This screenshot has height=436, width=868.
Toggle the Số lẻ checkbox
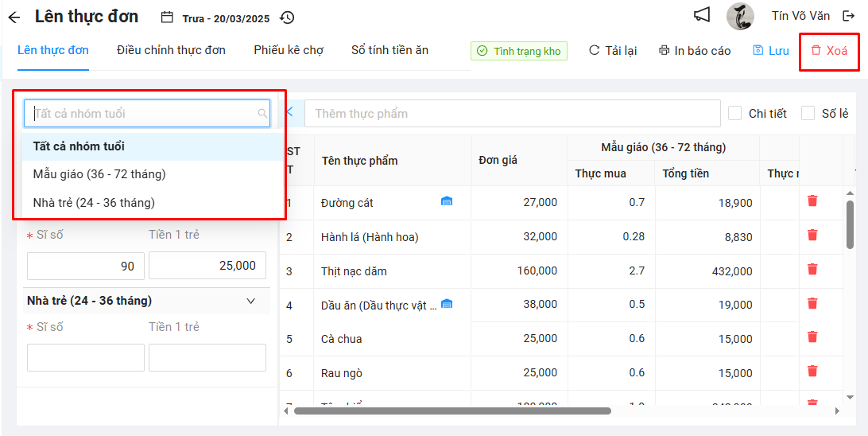[808, 114]
